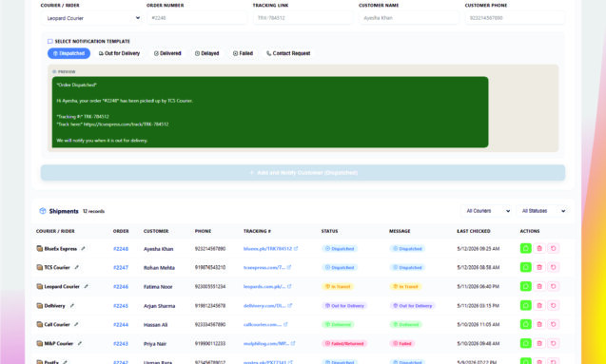Delete the Call Courier shipment #2244
Image resolution: width=606 pixels, height=364 pixels.
point(539,324)
